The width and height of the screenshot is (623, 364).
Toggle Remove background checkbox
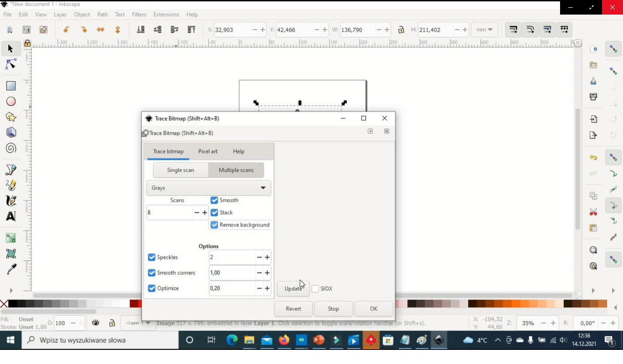pos(214,225)
